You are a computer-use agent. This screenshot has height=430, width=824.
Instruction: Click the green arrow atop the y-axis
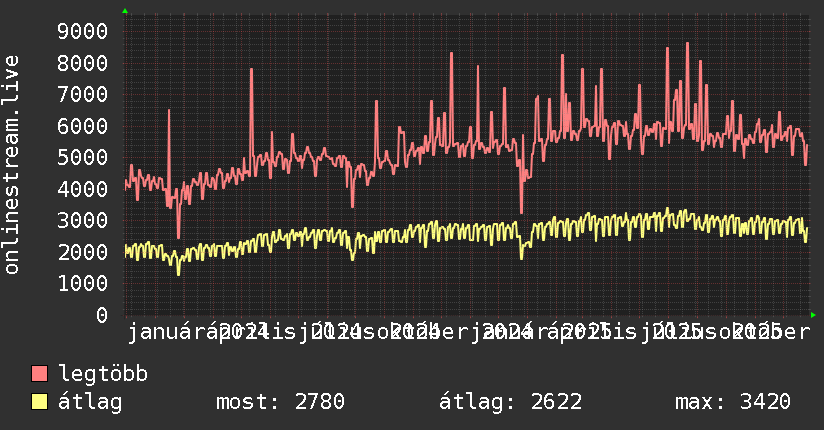click(125, 11)
